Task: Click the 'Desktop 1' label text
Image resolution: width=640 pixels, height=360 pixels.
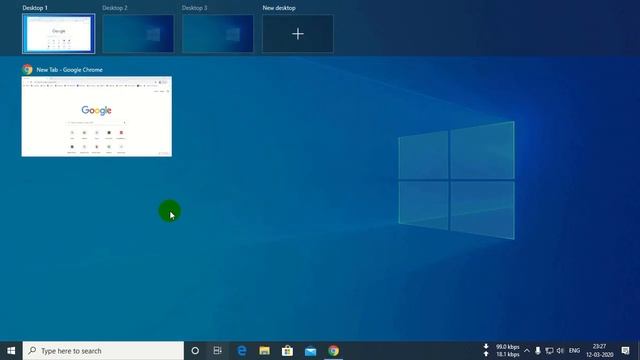Action: [x=35, y=8]
